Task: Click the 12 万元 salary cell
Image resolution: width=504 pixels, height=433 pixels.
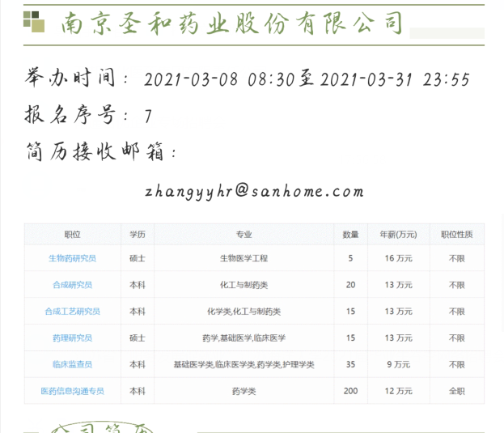Action: point(398,391)
